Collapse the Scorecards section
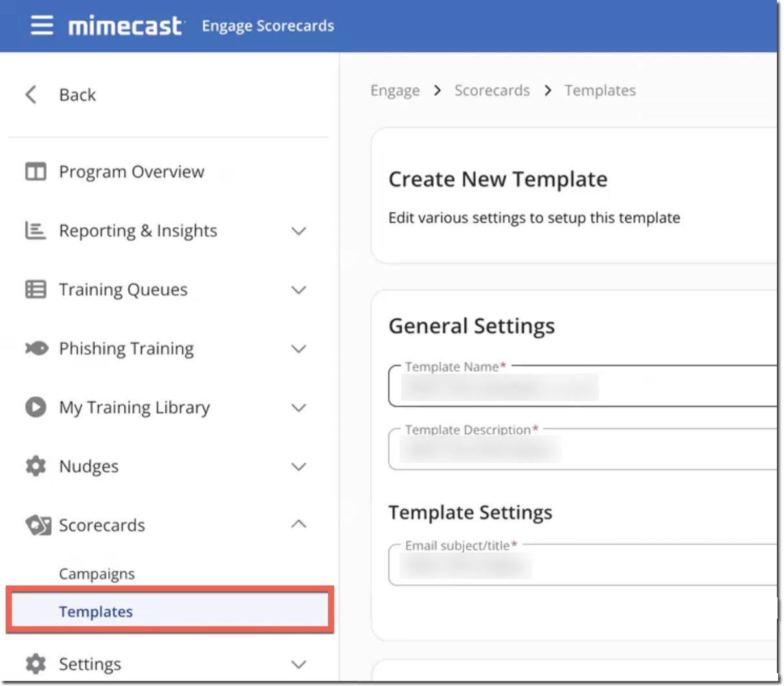The image size is (784, 686). point(298,524)
